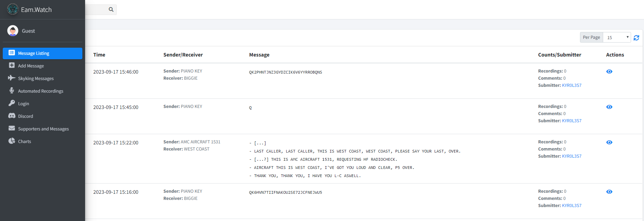Click the timestamp 2023-09-17 15:46:00
Image resolution: width=644 pixels, height=221 pixels.
point(116,72)
